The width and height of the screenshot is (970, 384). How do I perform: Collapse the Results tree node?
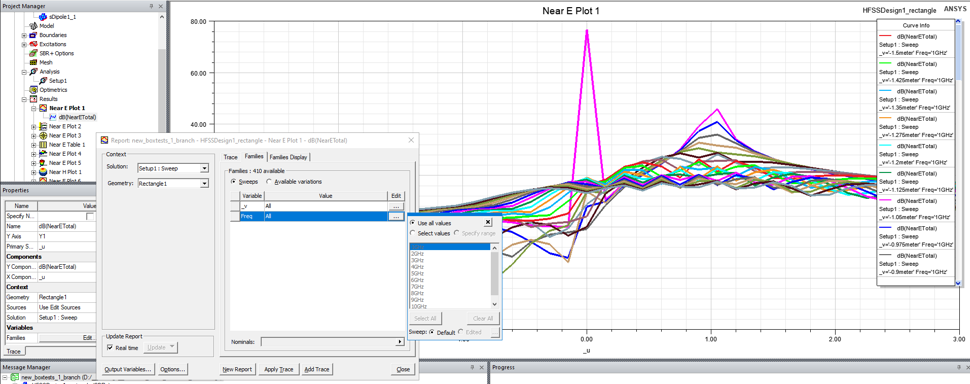coord(25,99)
